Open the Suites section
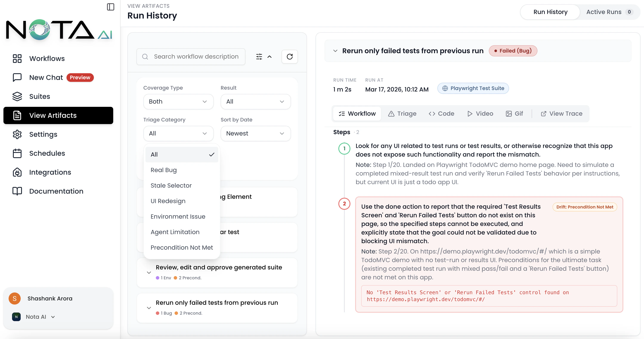This screenshot has height=339, width=644. click(40, 96)
